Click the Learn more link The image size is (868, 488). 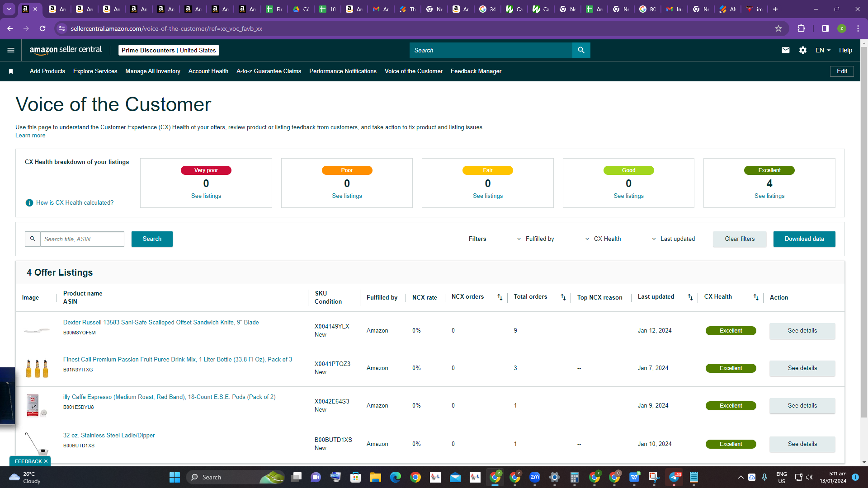30,136
